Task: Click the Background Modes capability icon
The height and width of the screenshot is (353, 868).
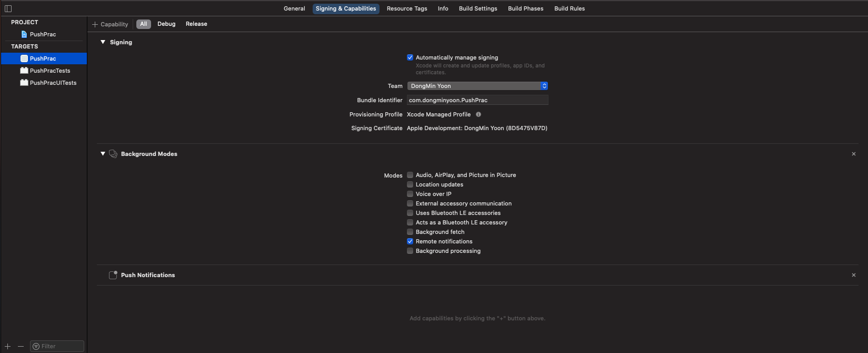Action: [113, 154]
